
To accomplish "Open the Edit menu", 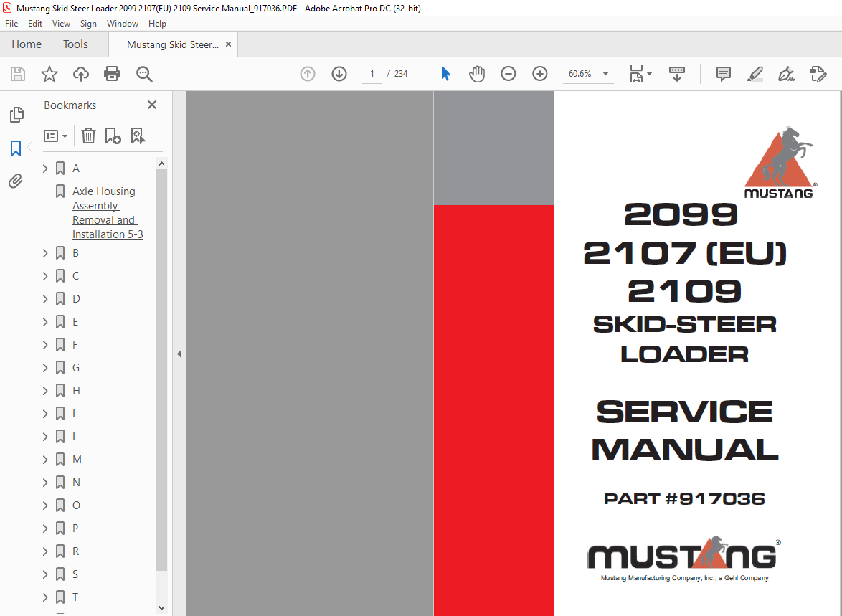I will pos(35,24).
